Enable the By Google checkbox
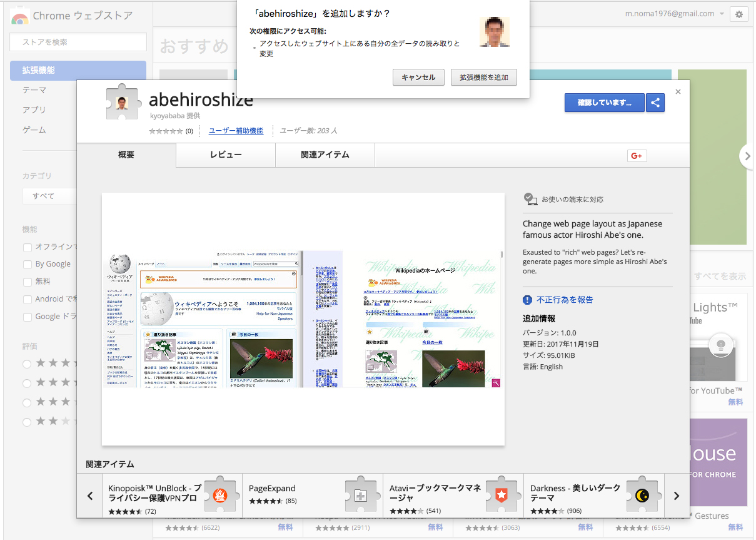 coord(28,264)
